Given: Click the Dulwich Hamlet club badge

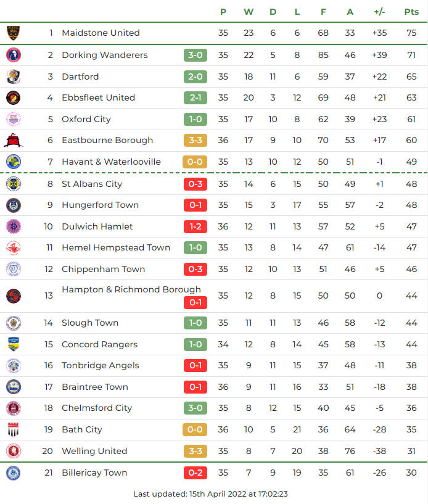Looking at the screenshot, I should coord(13,226).
